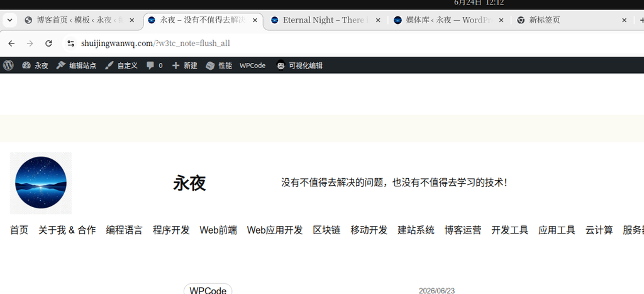Reload the current page
644x294 pixels.
(48, 43)
